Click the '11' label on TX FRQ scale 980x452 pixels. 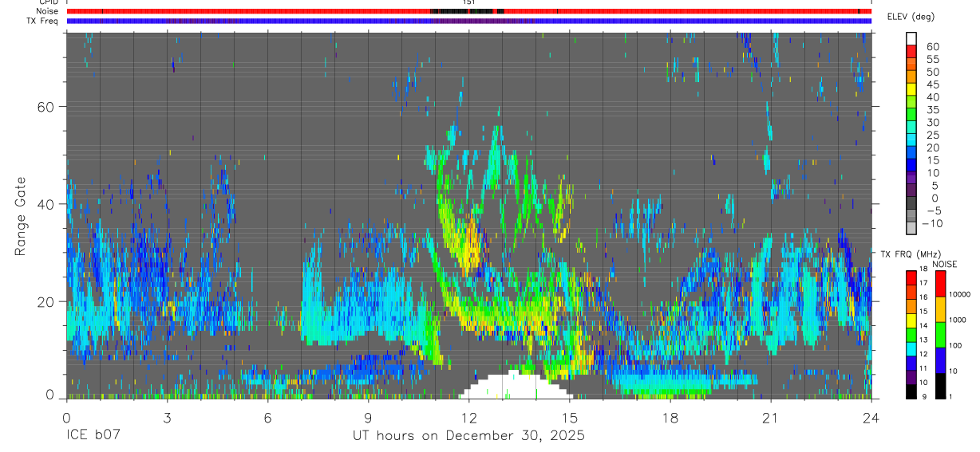924,368
